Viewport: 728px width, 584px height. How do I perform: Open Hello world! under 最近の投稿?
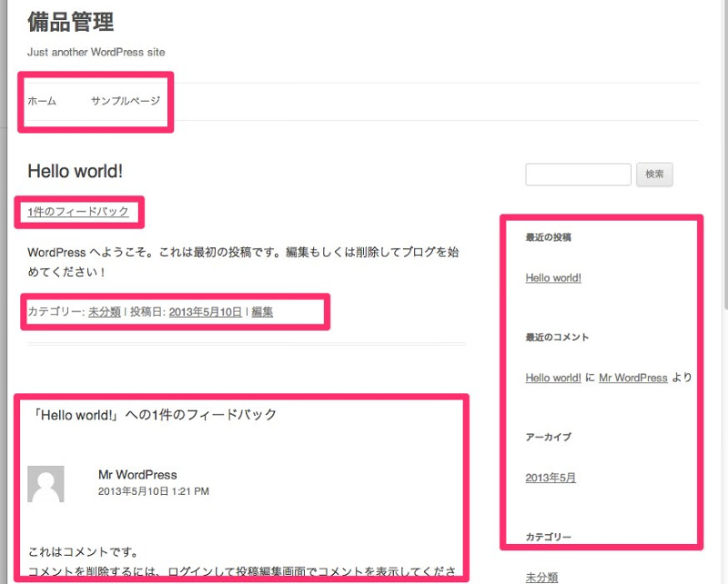click(x=553, y=278)
